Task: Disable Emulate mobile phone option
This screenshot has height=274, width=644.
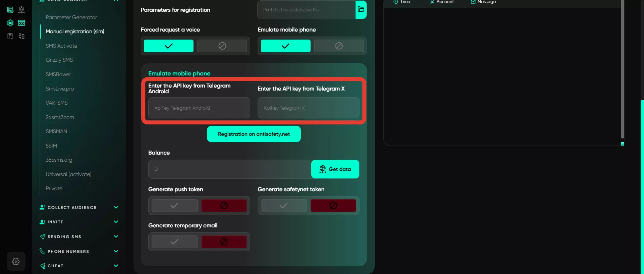Action: 339,46
